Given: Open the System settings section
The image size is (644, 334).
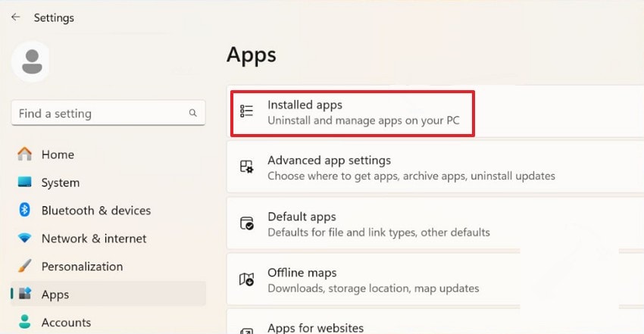Looking at the screenshot, I should (108, 183).
